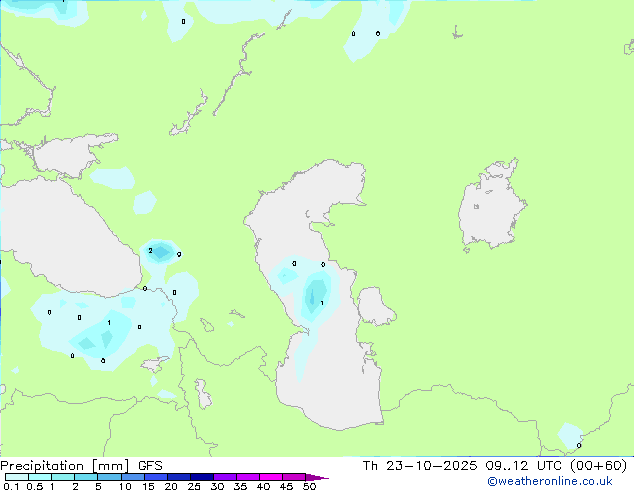Pick the 15–20 mm legend color swatch
The width and height of the screenshot is (634, 490).
click(156, 477)
